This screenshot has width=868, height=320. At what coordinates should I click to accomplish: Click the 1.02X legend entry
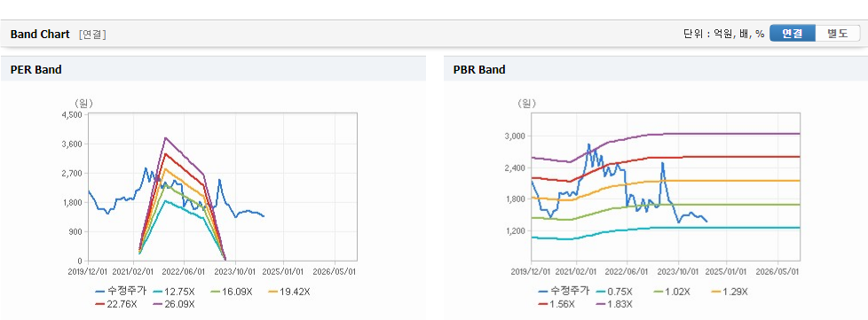pos(672,292)
